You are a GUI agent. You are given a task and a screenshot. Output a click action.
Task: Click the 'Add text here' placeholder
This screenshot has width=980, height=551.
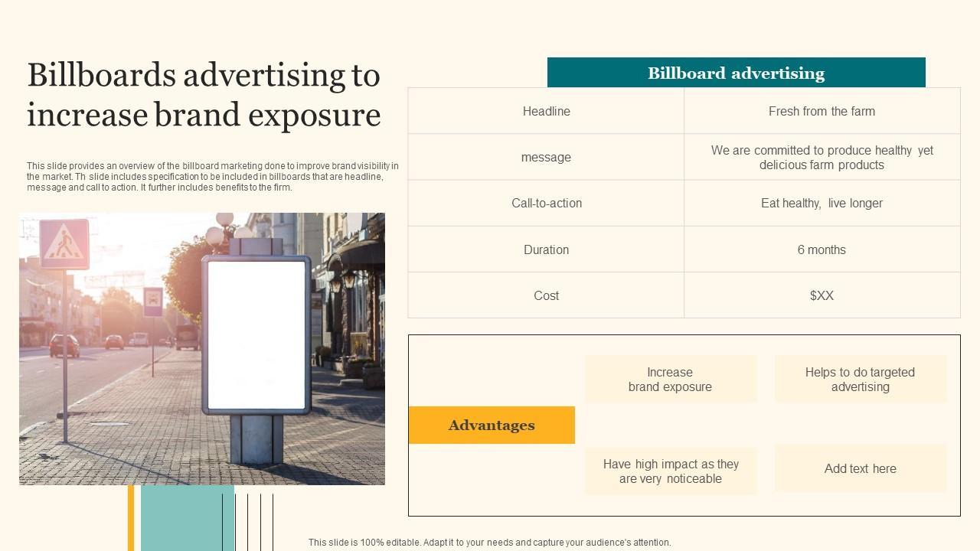click(860, 468)
